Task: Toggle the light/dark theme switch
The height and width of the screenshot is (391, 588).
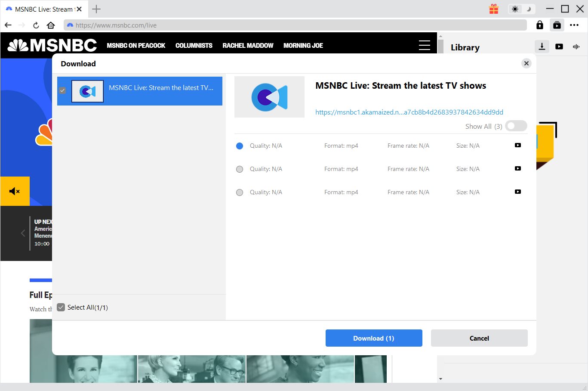Action: pos(521,9)
